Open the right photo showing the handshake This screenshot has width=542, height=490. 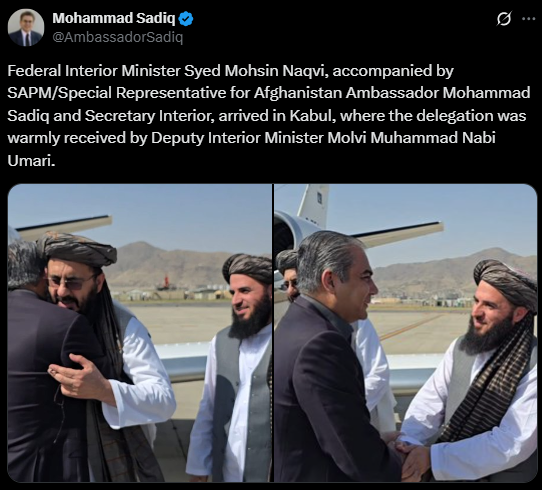point(405,333)
